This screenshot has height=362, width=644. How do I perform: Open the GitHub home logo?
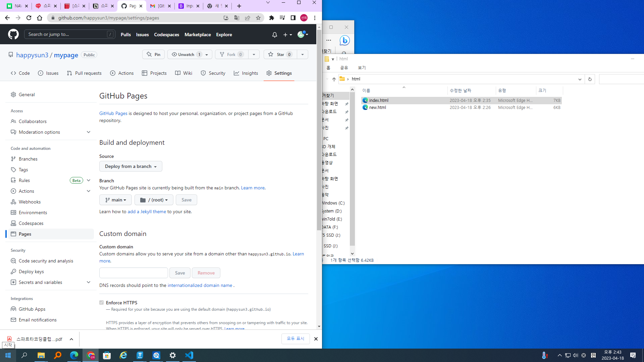tap(13, 34)
